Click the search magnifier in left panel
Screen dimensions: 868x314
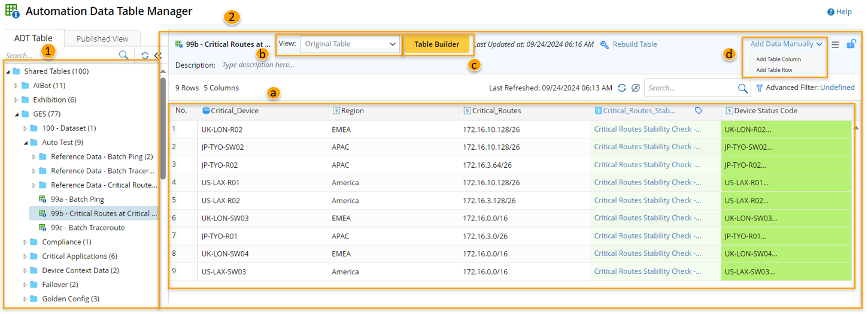[123, 55]
